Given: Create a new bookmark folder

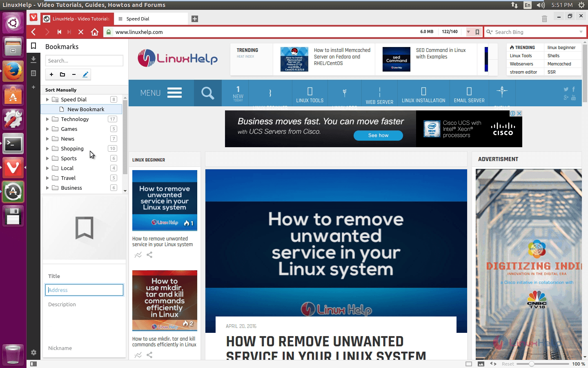Looking at the screenshot, I should 62,74.
